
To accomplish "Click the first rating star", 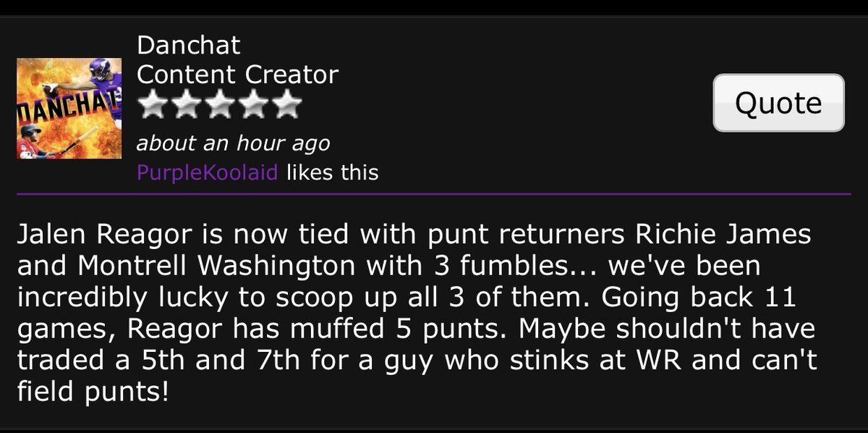I will (152, 106).
